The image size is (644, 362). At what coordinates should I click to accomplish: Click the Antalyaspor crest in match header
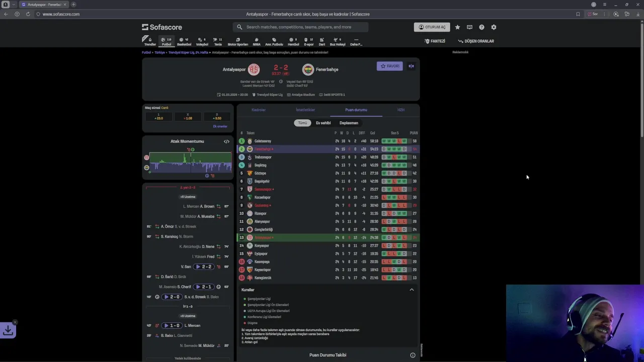[254, 69]
